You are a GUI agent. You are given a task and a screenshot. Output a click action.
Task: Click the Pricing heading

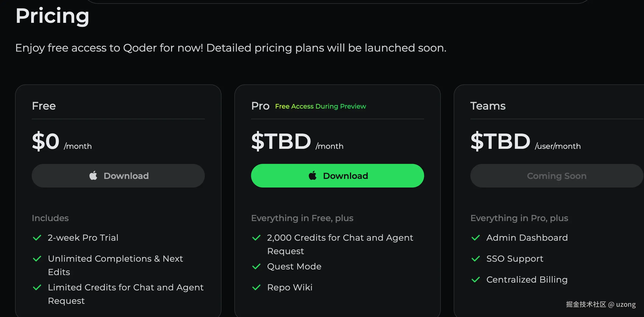click(52, 16)
